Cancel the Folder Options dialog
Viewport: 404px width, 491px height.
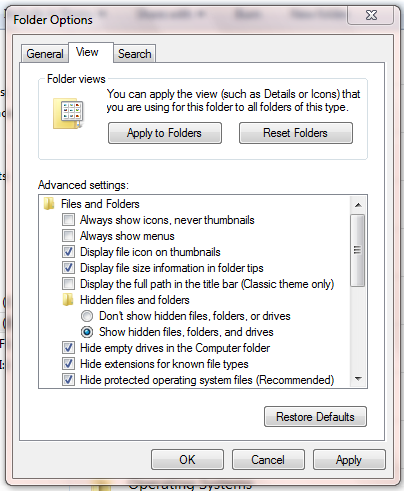(268, 460)
